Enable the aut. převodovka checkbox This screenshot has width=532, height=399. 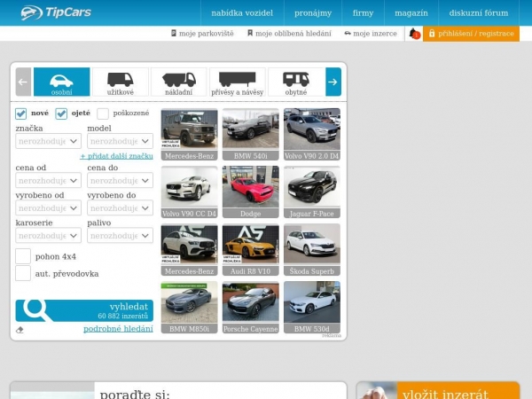click(x=23, y=273)
